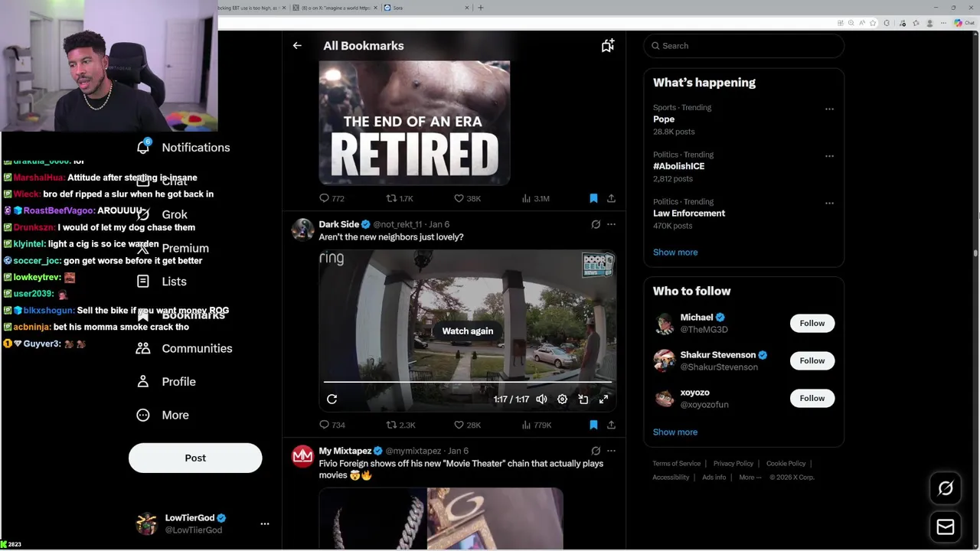Open Copilot Chat in browser toolbar
The image size is (980, 551).
(964, 23)
